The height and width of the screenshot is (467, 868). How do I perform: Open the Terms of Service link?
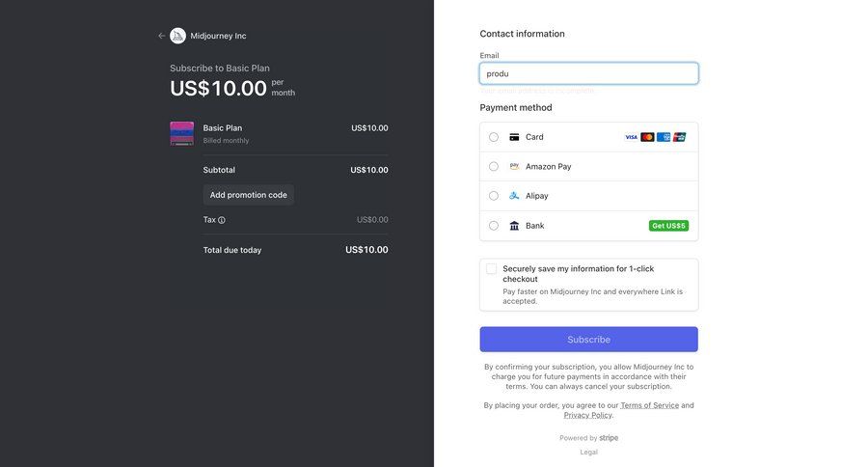pyautogui.click(x=649, y=405)
